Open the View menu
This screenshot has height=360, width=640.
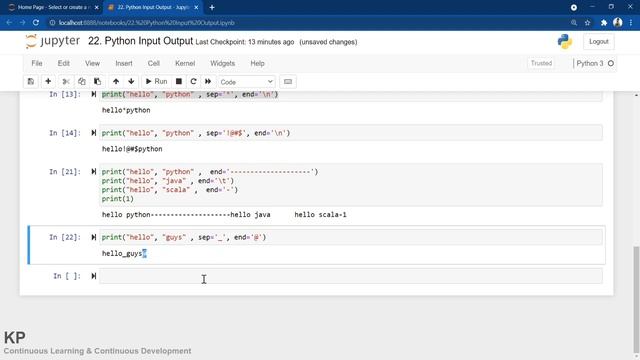tap(92, 63)
